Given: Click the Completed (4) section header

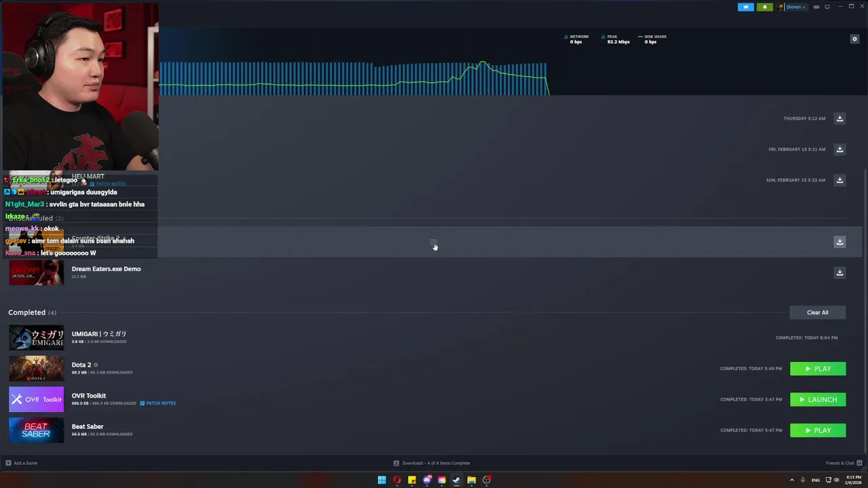Looking at the screenshot, I should [32, 312].
